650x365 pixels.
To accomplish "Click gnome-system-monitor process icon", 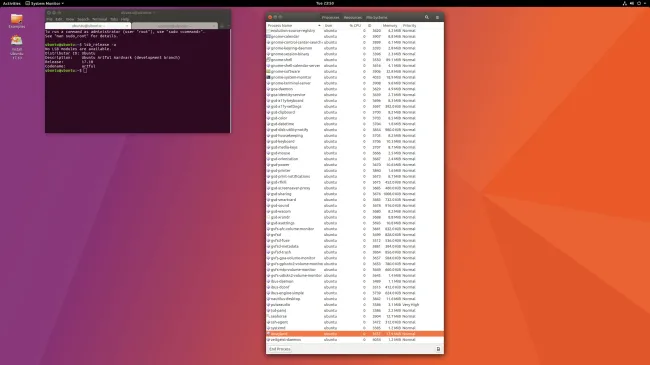I will tap(268, 77).
